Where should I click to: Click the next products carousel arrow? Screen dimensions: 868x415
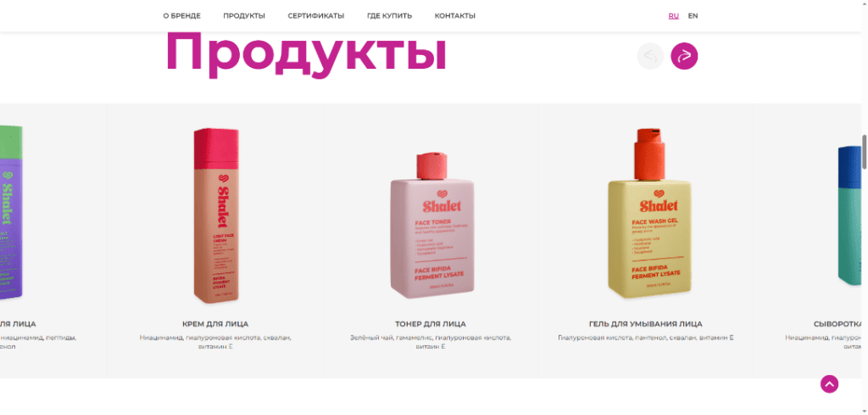pyautogui.click(x=684, y=56)
